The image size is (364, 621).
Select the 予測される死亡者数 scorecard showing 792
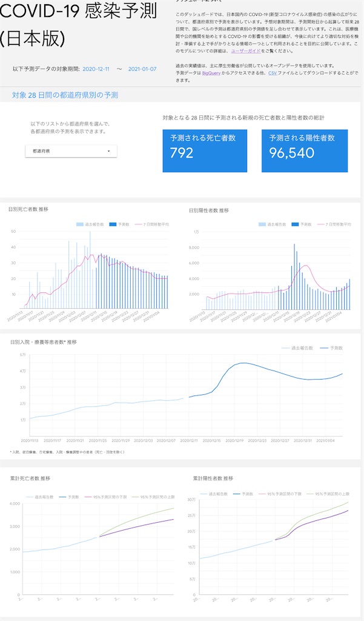(x=205, y=151)
